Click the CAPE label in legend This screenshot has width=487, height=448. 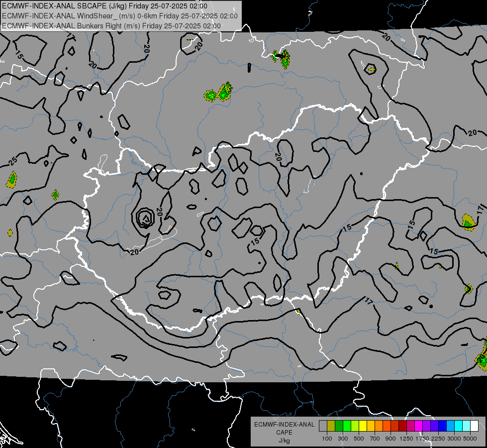[x=284, y=433]
